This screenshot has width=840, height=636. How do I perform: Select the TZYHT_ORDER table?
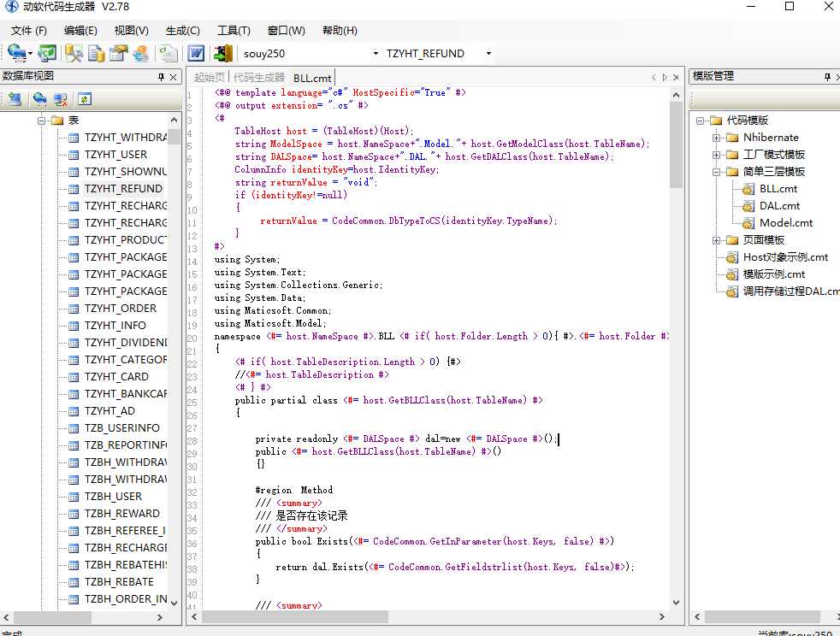(121, 309)
